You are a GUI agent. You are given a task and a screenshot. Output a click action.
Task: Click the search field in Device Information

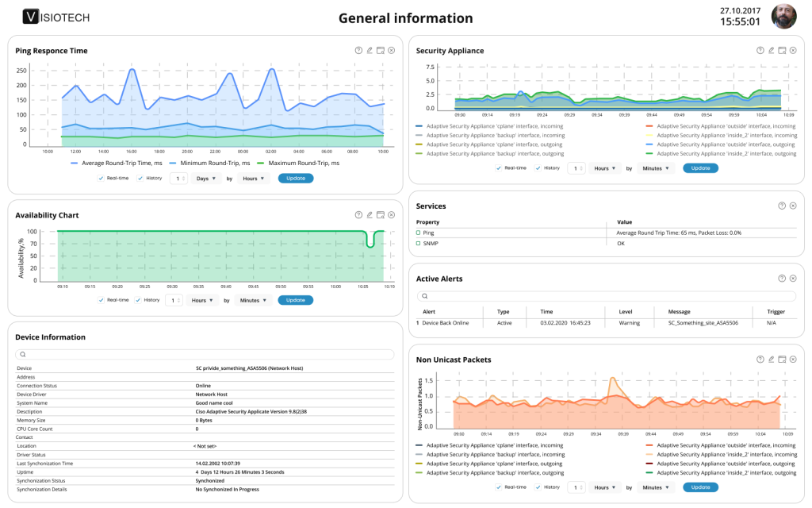[205, 355]
